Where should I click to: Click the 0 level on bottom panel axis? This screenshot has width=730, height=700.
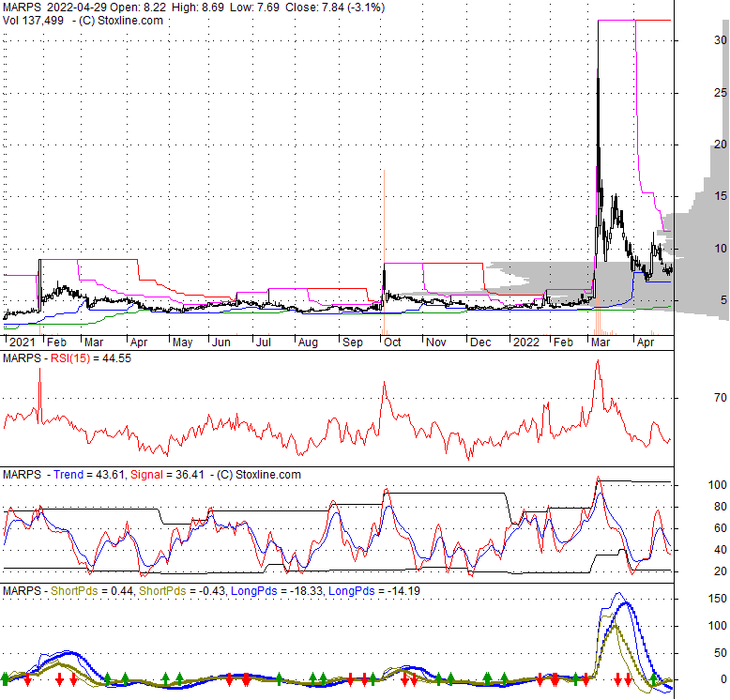pyautogui.click(x=723, y=679)
